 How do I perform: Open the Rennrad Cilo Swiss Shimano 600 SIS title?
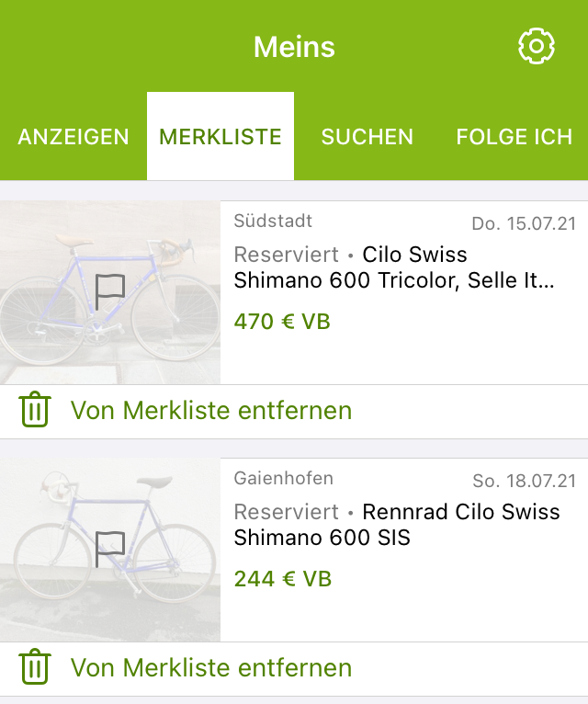pos(397,525)
